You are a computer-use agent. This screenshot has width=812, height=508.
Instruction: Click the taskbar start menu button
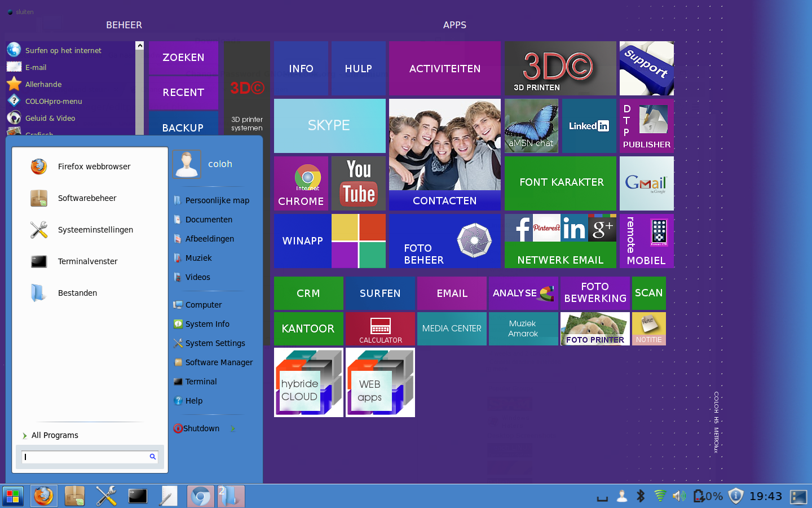pos(12,496)
